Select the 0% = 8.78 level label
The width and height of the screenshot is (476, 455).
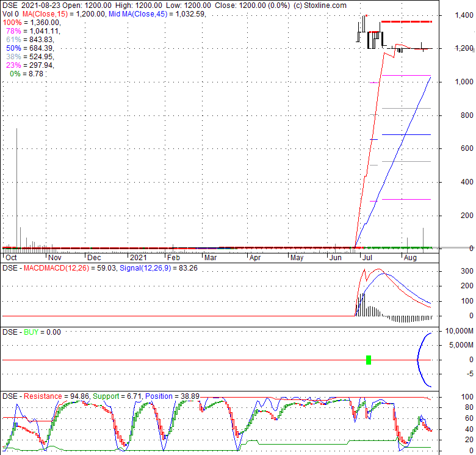tap(27, 73)
